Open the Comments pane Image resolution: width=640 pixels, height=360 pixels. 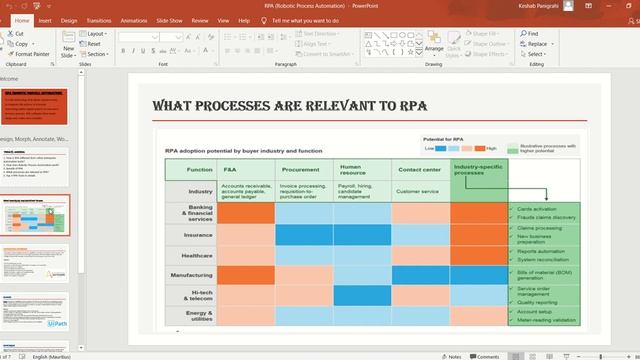click(484, 357)
